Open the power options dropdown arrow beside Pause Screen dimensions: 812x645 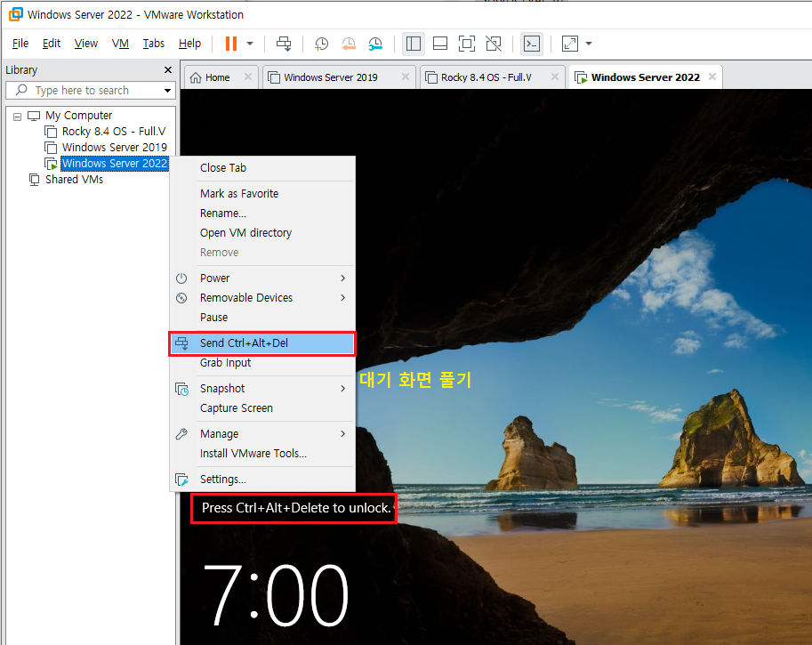[x=250, y=44]
